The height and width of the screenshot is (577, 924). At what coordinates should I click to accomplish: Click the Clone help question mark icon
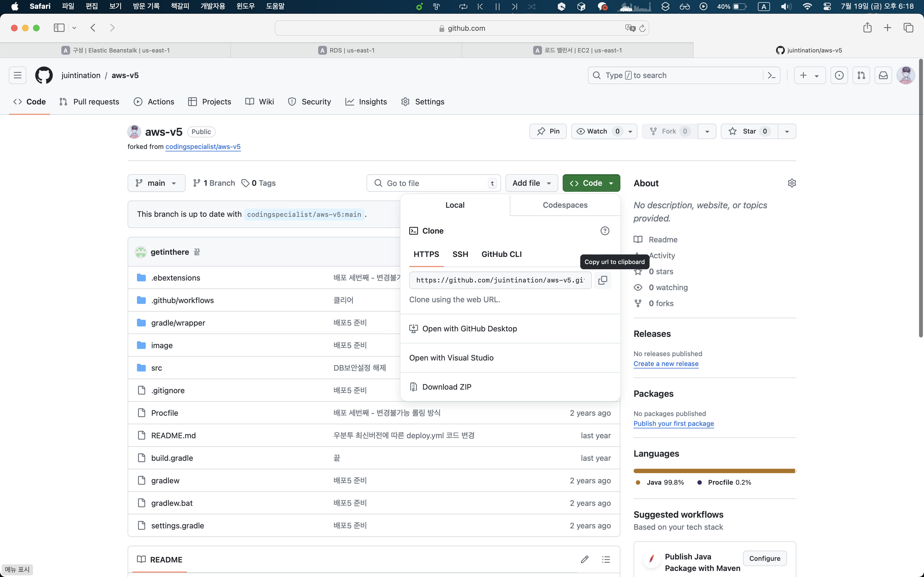point(604,231)
